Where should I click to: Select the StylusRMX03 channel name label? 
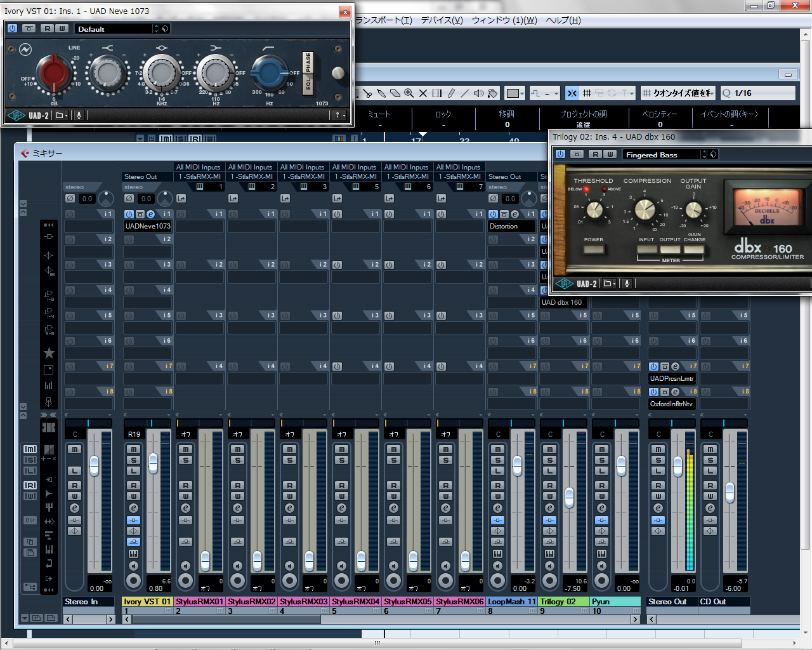pos(304,602)
